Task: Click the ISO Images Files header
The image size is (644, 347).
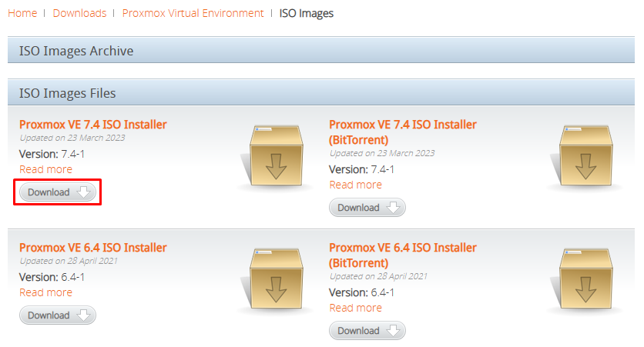Action: pos(321,92)
